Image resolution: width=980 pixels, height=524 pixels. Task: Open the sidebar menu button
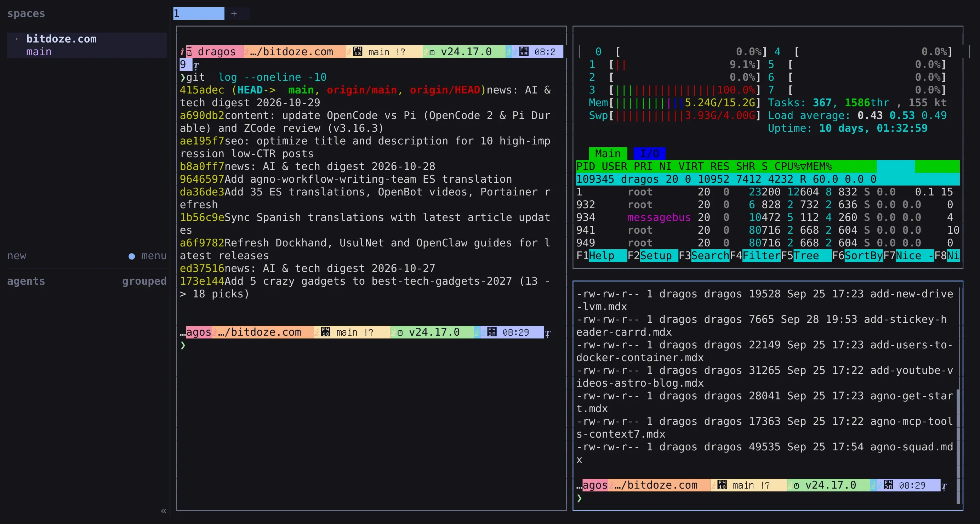click(x=148, y=256)
